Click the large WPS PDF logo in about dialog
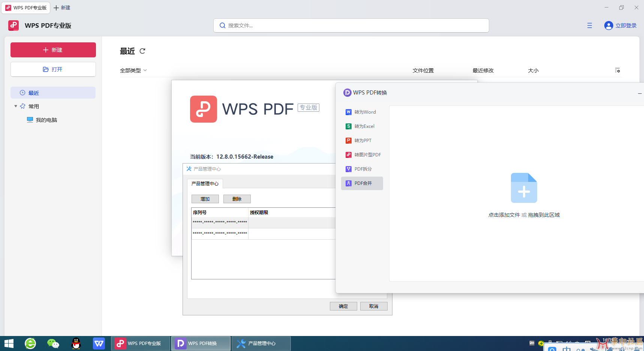Screen dimensions: 644x351 (204, 109)
